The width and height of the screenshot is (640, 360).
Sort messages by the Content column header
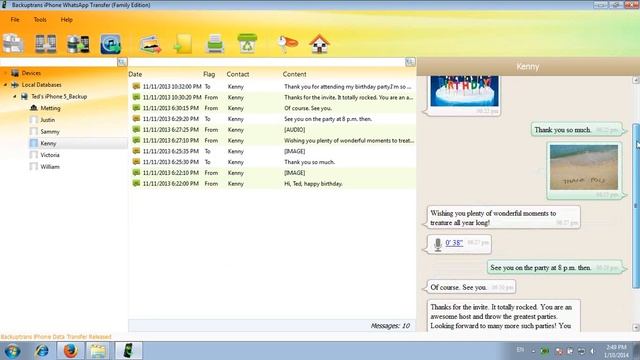(x=294, y=74)
